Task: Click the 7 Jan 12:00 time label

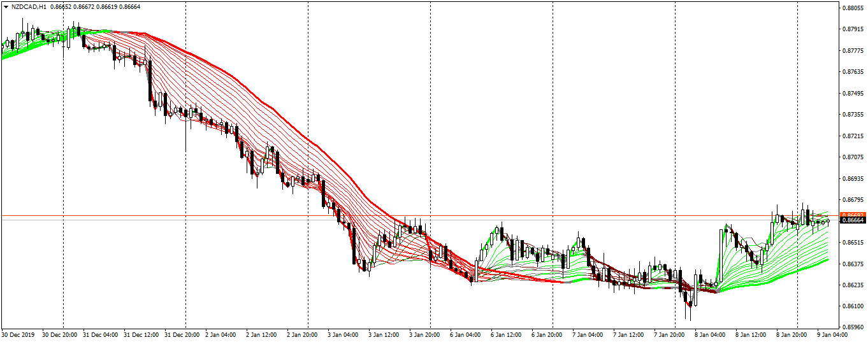Action: point(629,334)
